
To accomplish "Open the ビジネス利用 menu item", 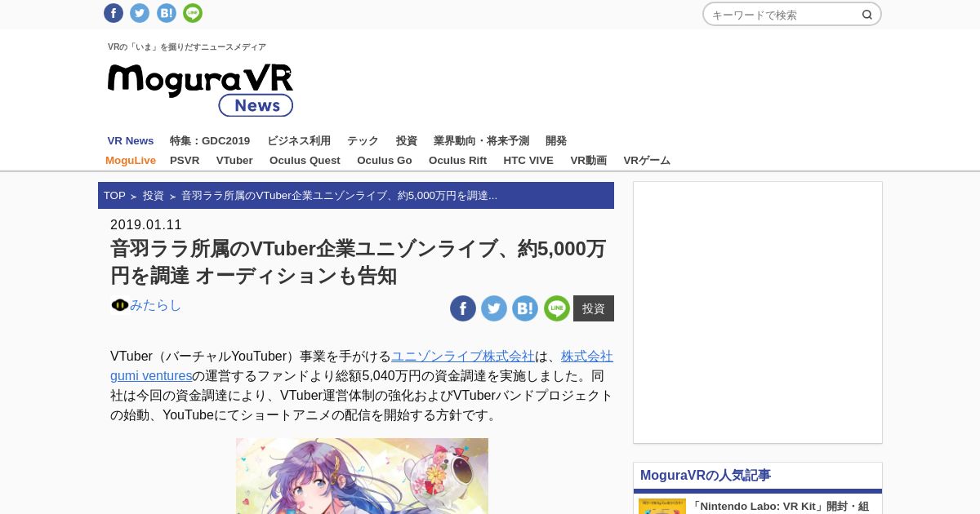I will (x=299, y=141).
